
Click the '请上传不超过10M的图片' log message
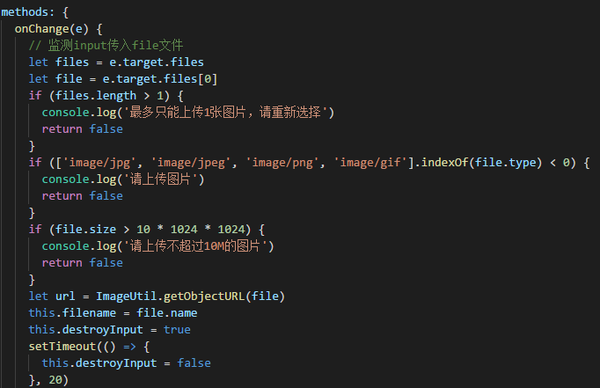click(x=195, y=246)
